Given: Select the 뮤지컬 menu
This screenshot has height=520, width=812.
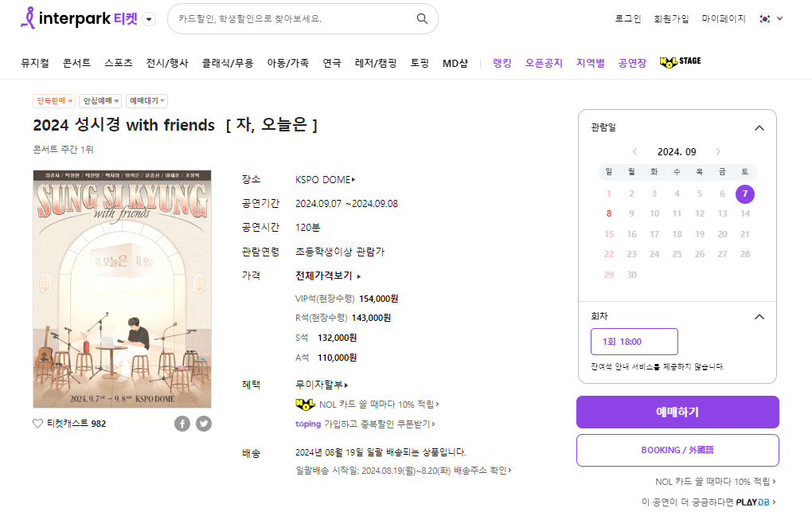Looking at the screenshot, I should point(35,63).
